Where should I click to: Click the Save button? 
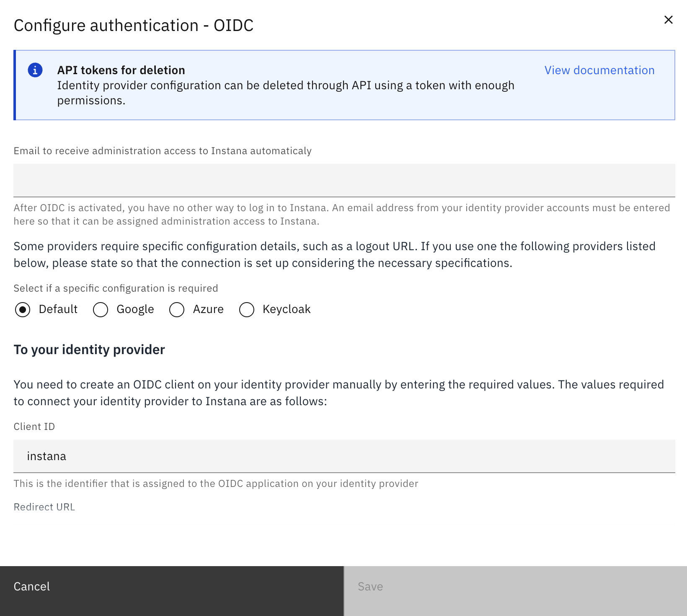point(515,591)
